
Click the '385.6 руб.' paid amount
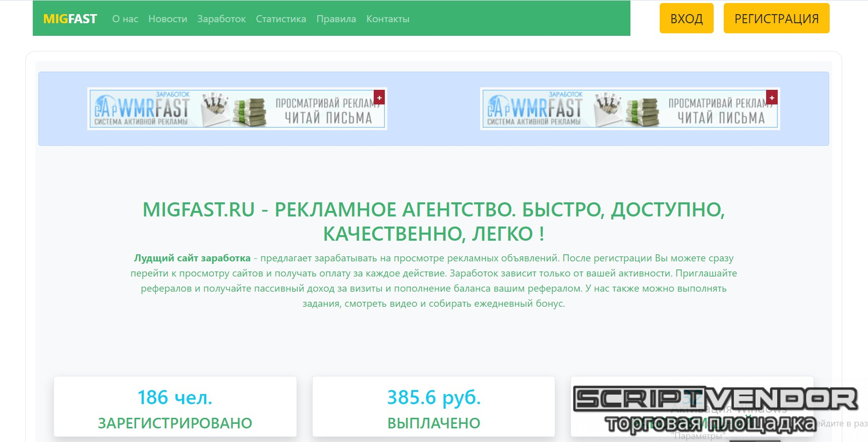tap(434, 398)
